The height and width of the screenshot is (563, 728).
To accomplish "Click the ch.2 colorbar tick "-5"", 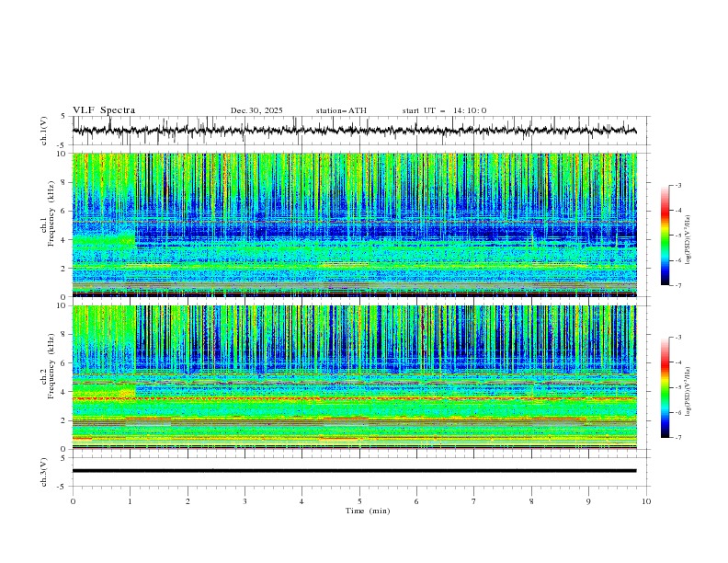I will tap(678, 387).
